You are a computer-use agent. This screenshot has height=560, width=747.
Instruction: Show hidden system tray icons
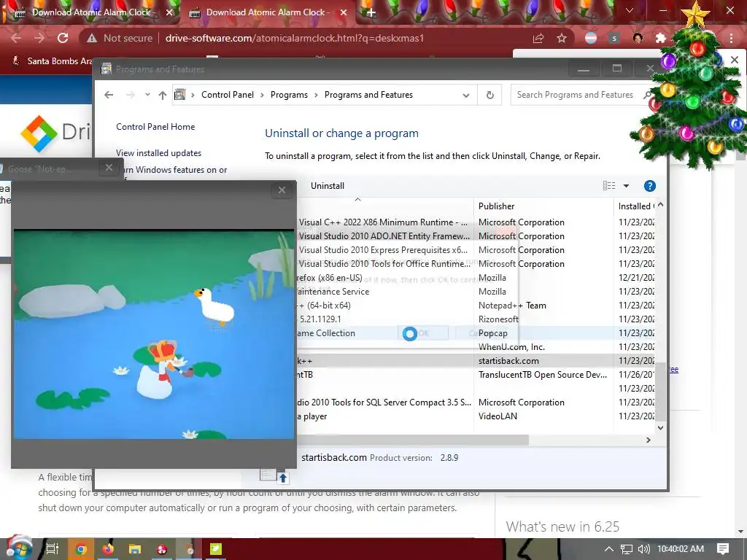point(609,549)
